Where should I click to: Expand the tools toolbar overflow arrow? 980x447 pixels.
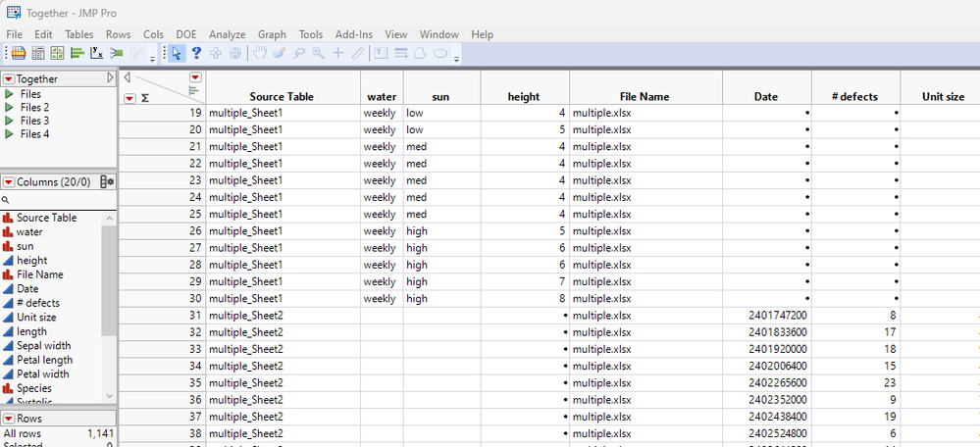[x=456, y=59]
